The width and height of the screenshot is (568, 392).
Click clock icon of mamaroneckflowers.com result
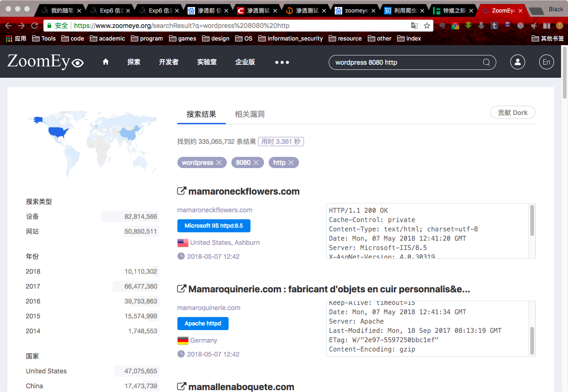181,256
